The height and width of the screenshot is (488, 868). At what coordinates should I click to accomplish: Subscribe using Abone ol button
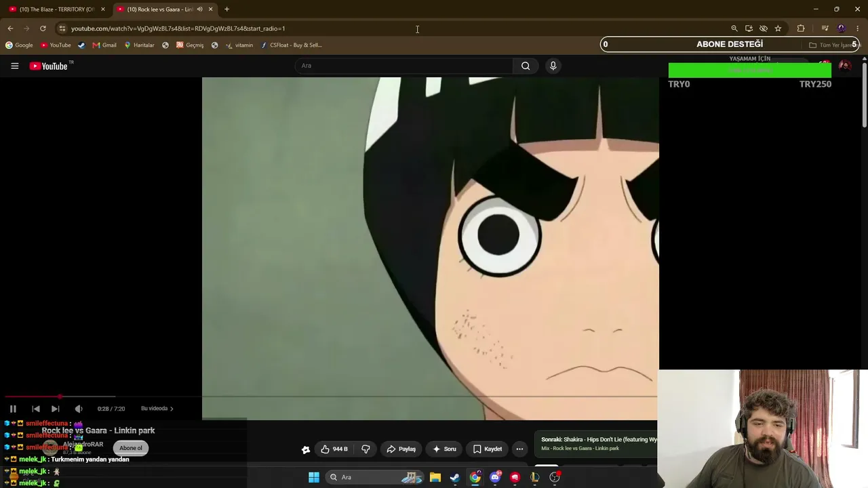click(x=131, y=448)
